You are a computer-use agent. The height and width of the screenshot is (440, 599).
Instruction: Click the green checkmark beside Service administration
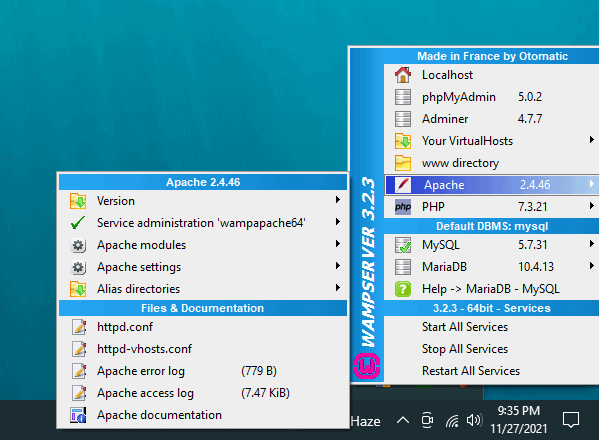pyautogui.click(x=78, y=223)
